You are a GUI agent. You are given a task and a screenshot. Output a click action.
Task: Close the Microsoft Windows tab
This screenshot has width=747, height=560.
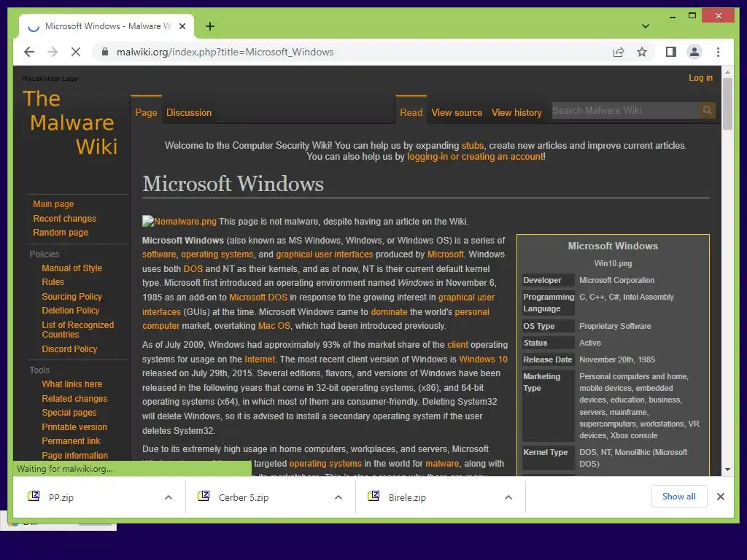[182, 26]
